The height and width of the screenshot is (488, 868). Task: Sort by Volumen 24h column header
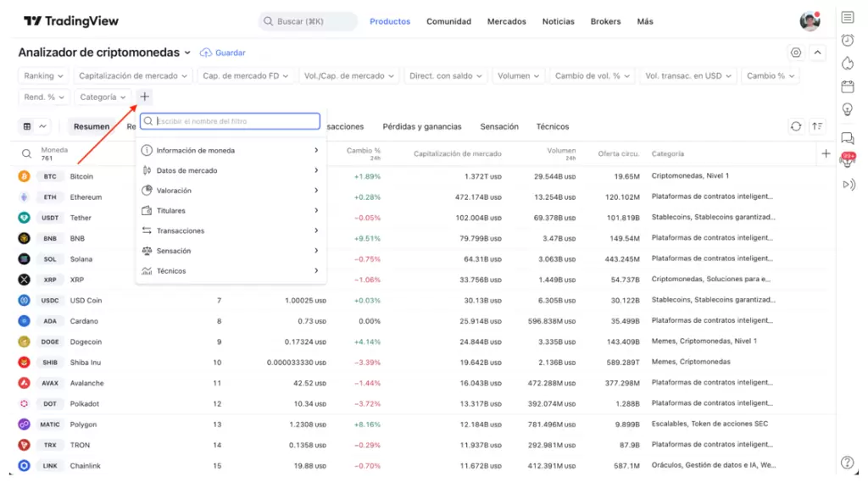[x=561, y=154]
